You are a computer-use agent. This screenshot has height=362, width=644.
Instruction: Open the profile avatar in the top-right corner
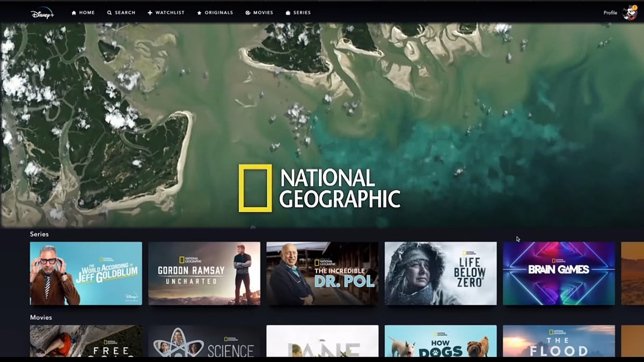[630, 12]
